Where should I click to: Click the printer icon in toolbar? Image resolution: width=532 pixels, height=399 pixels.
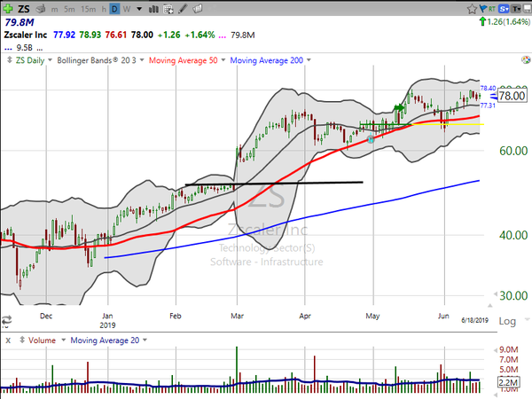[x=41, y=9]
